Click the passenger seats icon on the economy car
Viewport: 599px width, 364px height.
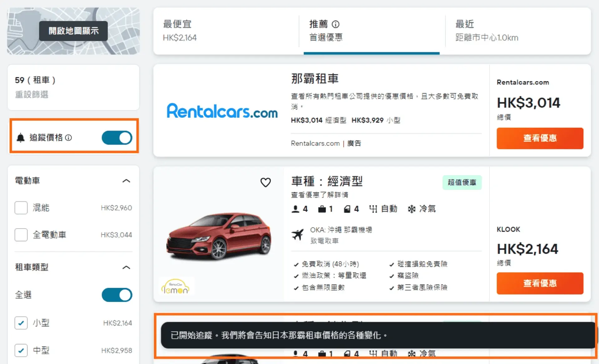click(295, 209)
